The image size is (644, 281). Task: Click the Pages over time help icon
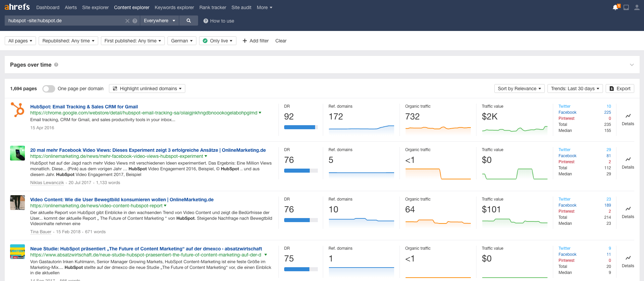tap(56, 65)
